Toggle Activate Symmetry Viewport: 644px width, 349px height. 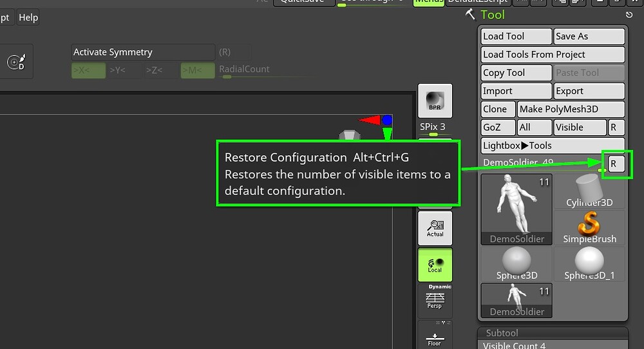[x=143, y=52]
